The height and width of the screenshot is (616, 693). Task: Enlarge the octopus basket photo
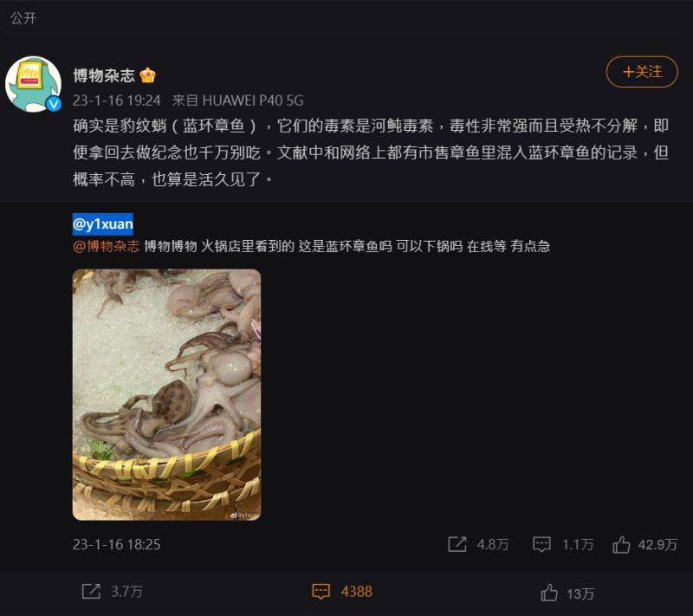click(166, 394)
